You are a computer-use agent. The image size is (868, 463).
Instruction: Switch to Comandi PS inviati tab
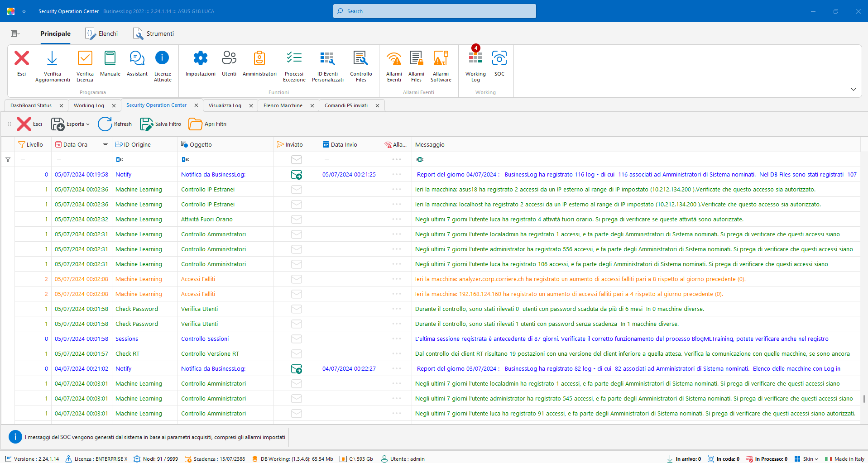(x=346, y=105)
